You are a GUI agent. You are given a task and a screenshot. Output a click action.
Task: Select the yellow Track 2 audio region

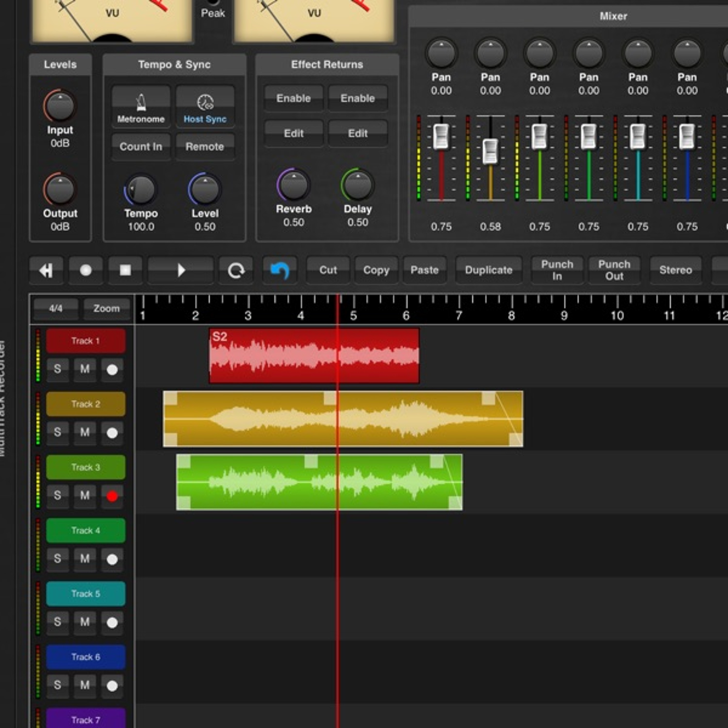point(343,419)
